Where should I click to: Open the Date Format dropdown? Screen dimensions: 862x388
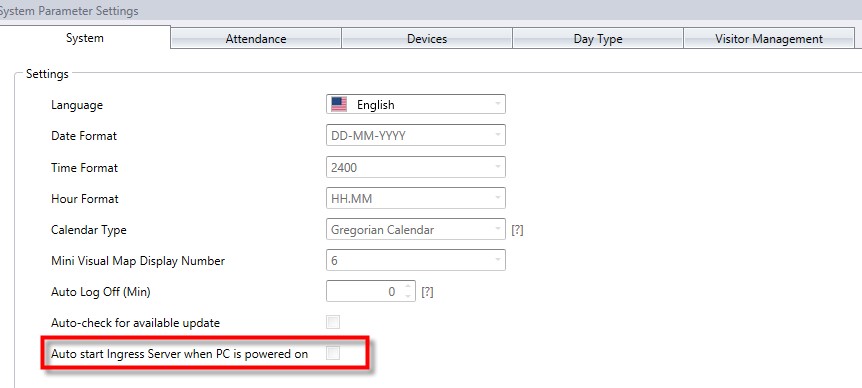[x=416, y=136]
